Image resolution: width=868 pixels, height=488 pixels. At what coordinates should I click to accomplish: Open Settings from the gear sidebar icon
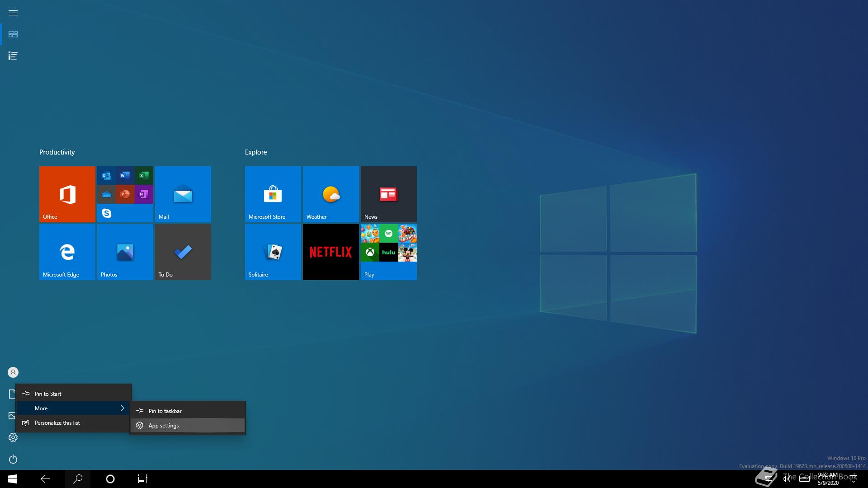coord(13,437)
